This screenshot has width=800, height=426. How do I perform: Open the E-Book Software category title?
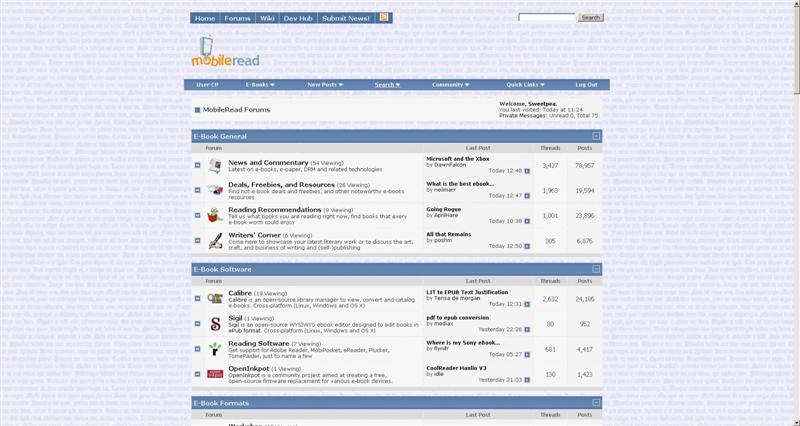coord(222,269)
